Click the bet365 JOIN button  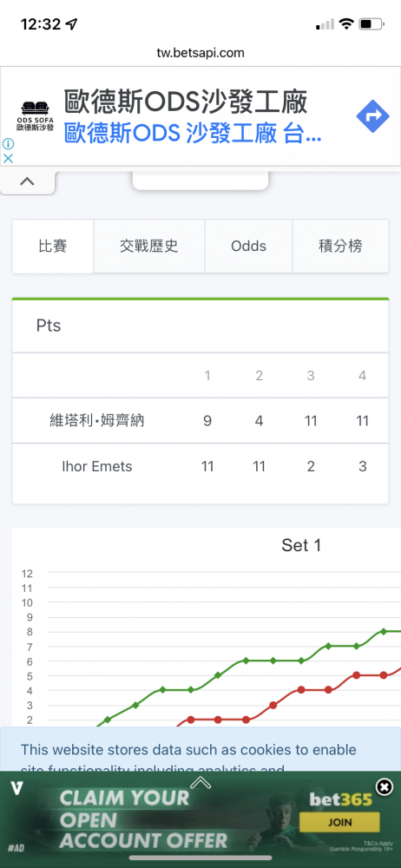click(x=339, y=822)
